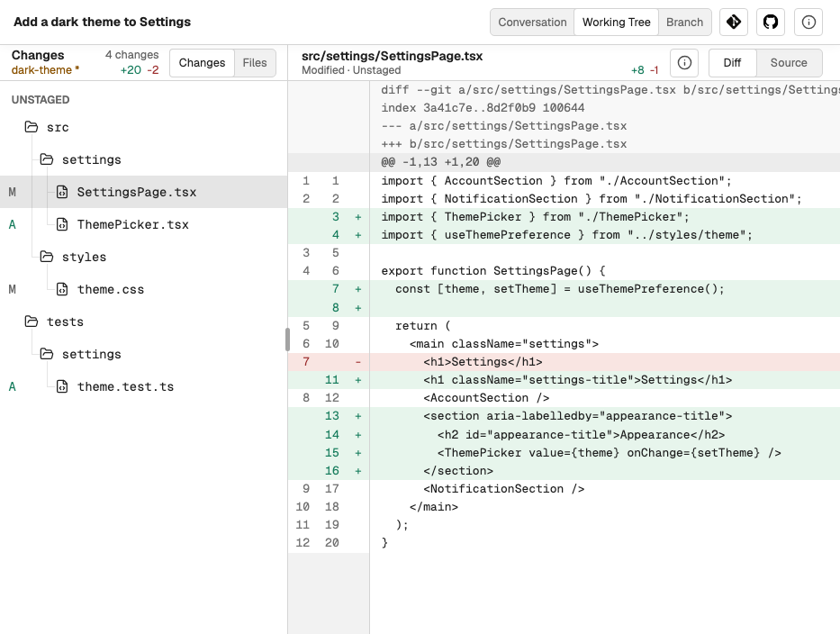Click the '<ThemePicker value={theme}' line
Screen dimensions: 840x634
564,453
